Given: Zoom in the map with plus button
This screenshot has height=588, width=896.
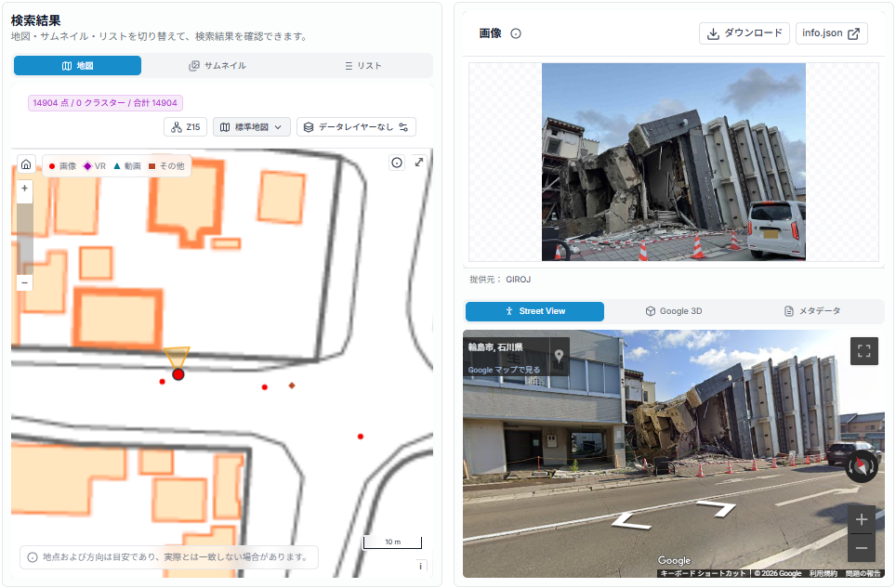Looking at the screenshot, I should (24, 188).
